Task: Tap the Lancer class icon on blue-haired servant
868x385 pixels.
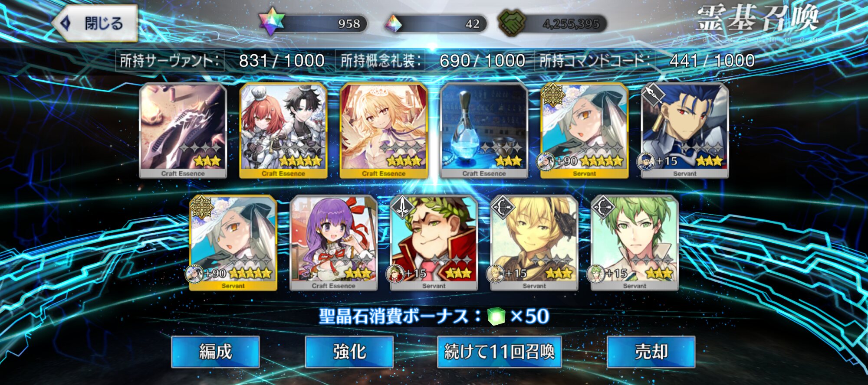Action: point(653,95)
